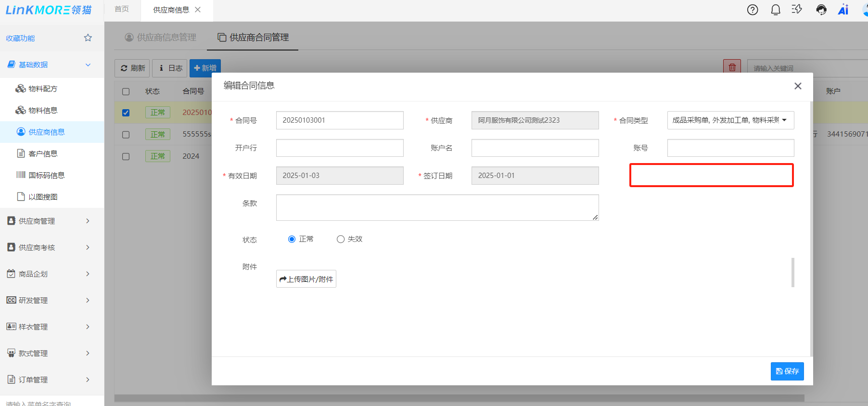
Task: Expand the 供应商管理 menu
Action: coord(88,221)
